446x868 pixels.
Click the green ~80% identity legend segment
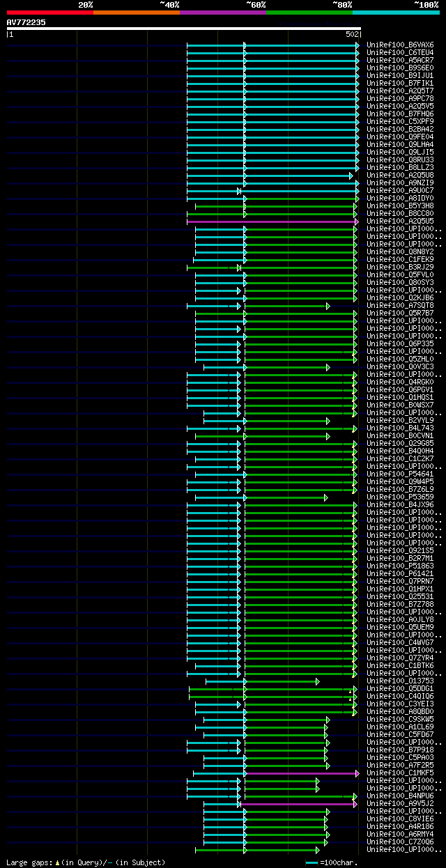point(309,13)
